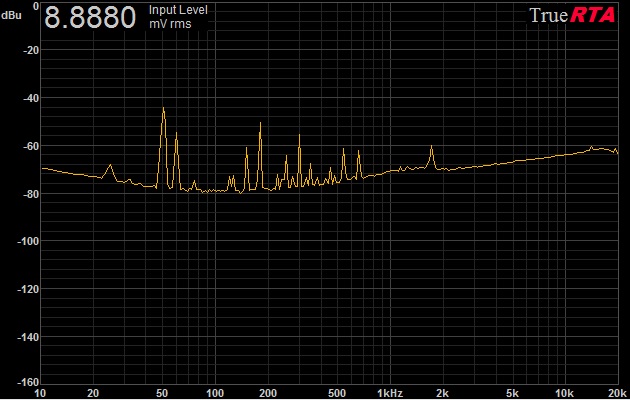Click the 8.8880 input level readout

click(x=90, y=17)
